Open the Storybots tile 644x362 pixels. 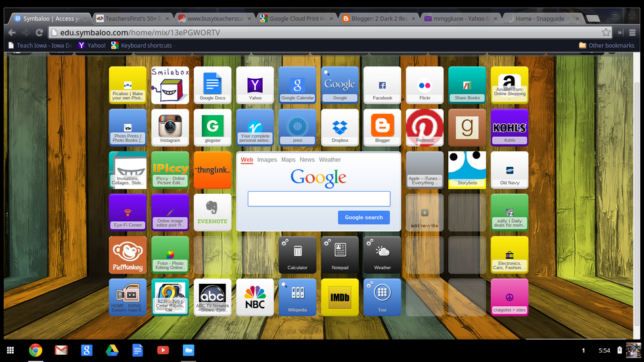tap(467, 170)
